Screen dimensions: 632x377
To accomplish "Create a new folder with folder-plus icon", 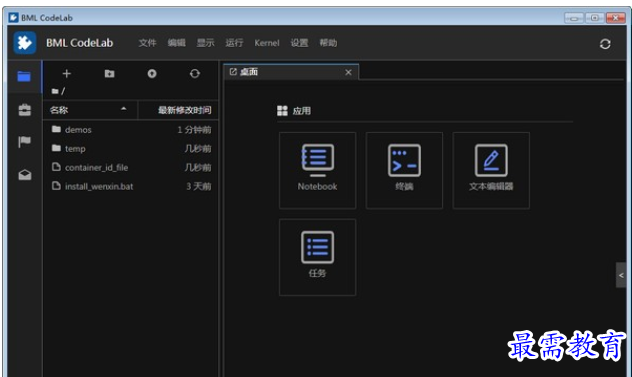I will coord(110,73).
